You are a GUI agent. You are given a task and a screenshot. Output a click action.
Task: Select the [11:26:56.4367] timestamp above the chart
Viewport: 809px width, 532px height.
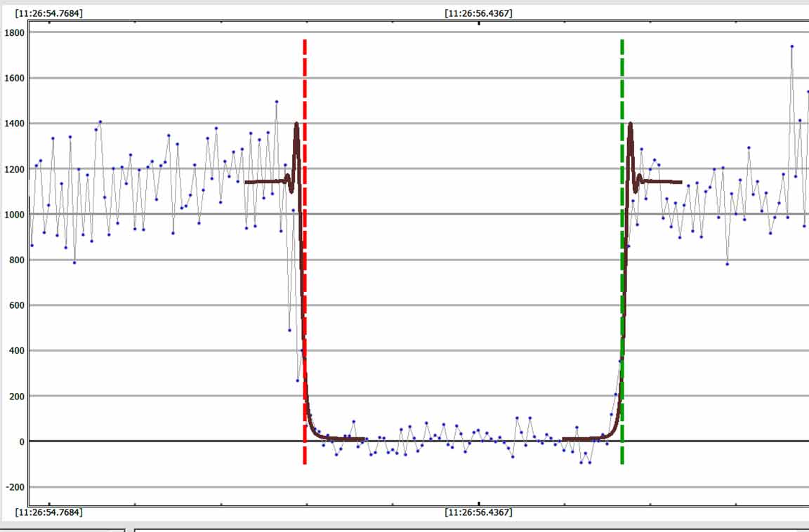coord(479,13)
